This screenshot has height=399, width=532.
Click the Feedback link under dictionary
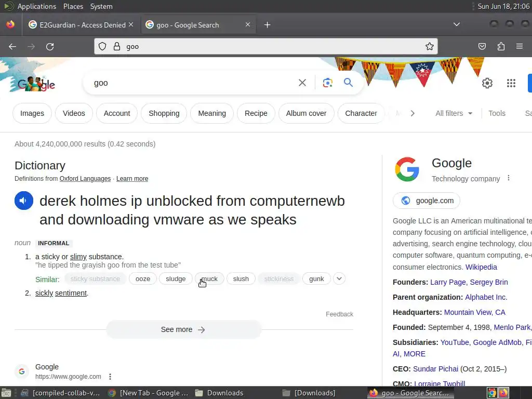[339, 314]
